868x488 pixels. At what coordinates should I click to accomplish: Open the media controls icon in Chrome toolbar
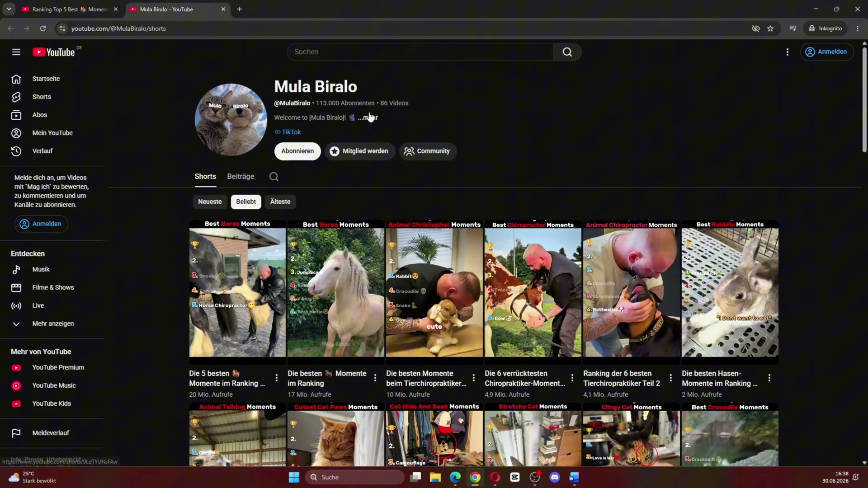(x=793, y=28)
